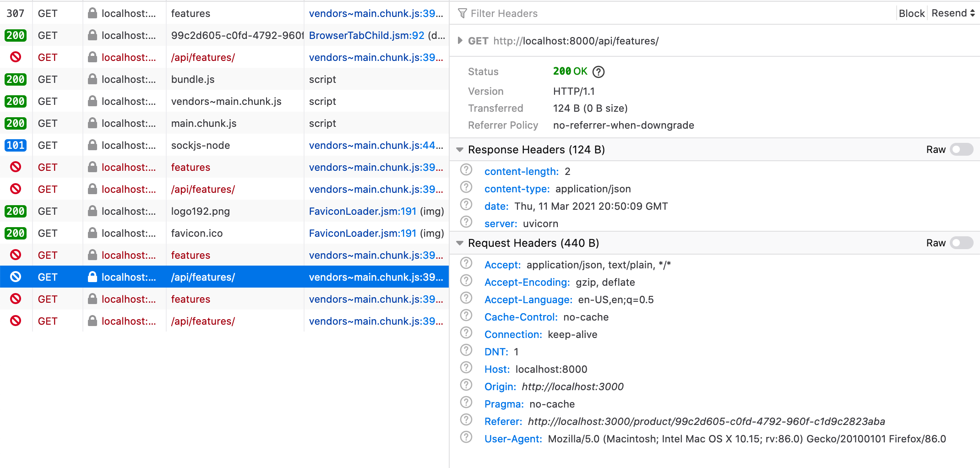Image resolution: width=980 pixels, height=468 pixels.
Task: Click the help icon beside the User-Agent header
Action: (466, 437)
